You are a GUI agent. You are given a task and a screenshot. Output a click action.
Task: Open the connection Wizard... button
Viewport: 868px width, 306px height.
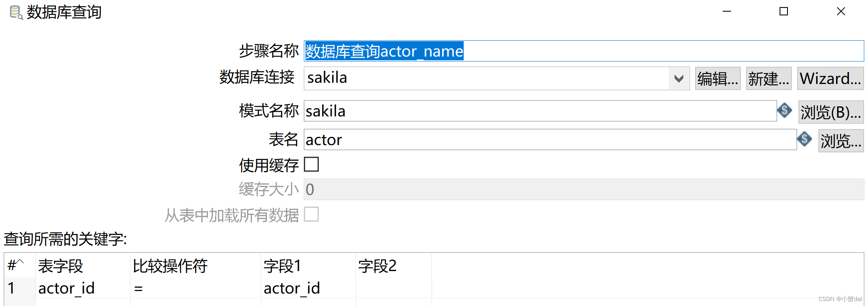[x=830, y=78]
